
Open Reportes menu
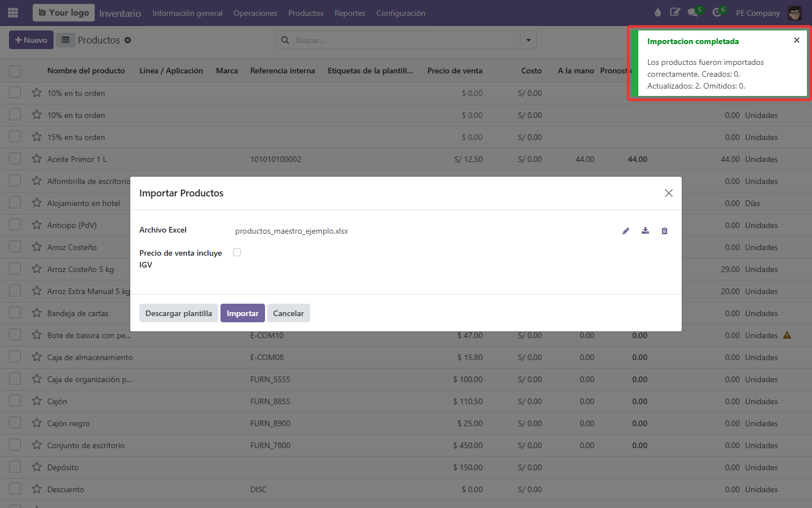point(350,13)
